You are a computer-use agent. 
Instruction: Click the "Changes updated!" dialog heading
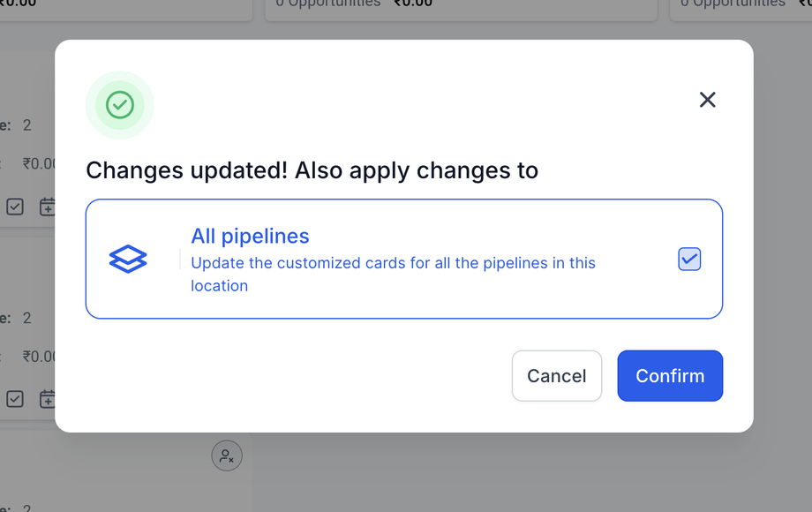point(312,169)
